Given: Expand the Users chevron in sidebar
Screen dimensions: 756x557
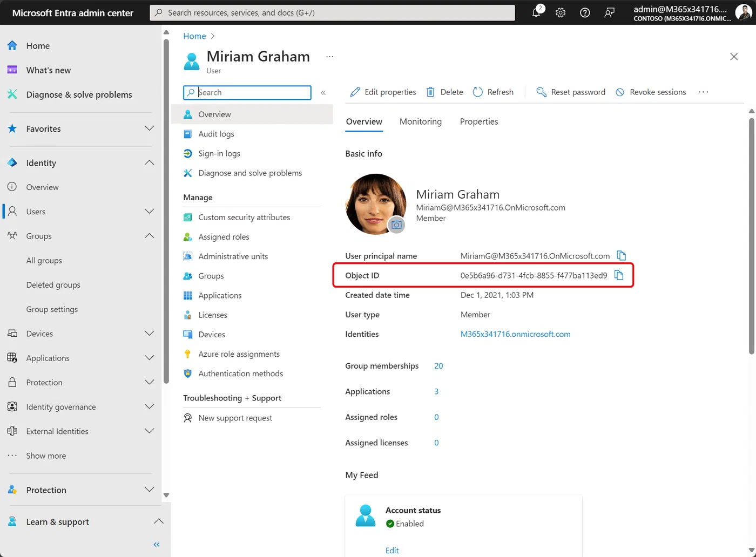Looking at the screenshot, I should click(x=150, y=211).
